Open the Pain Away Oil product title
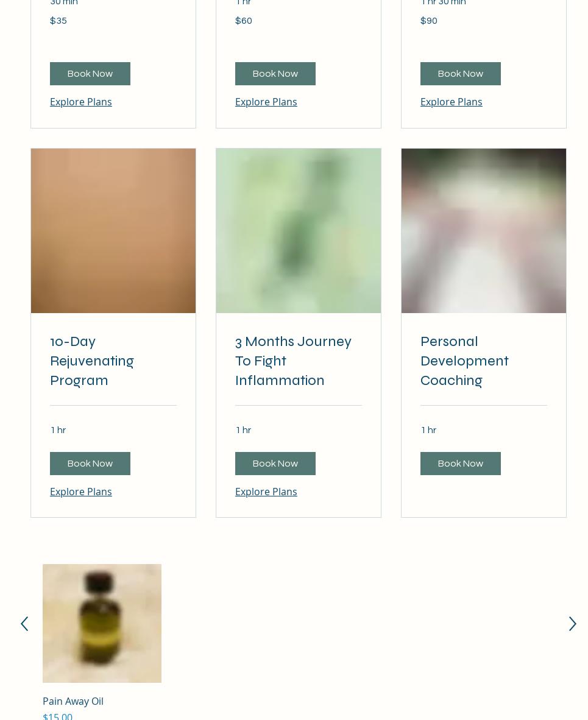588x720 pixels. click(x=73, y=701)
